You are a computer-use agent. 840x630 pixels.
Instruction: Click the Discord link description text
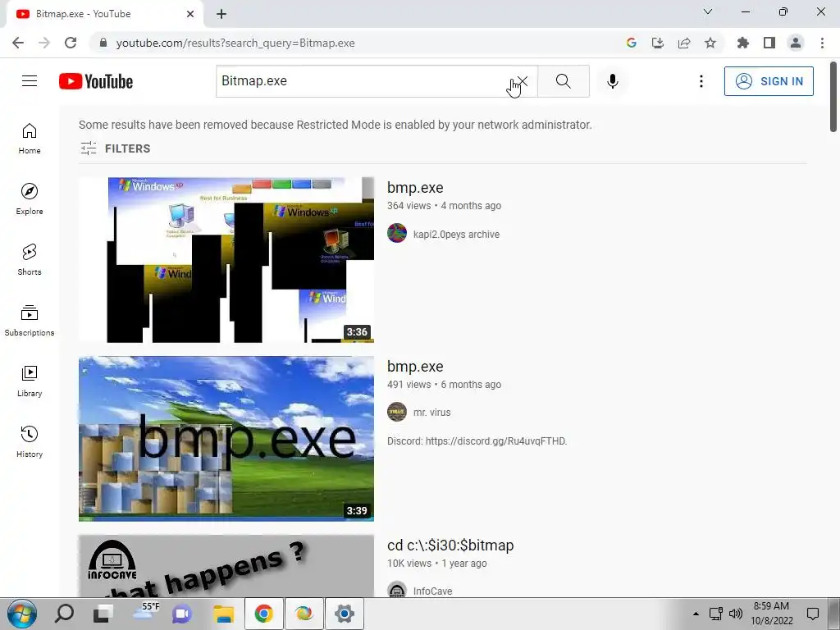(477, 441)
